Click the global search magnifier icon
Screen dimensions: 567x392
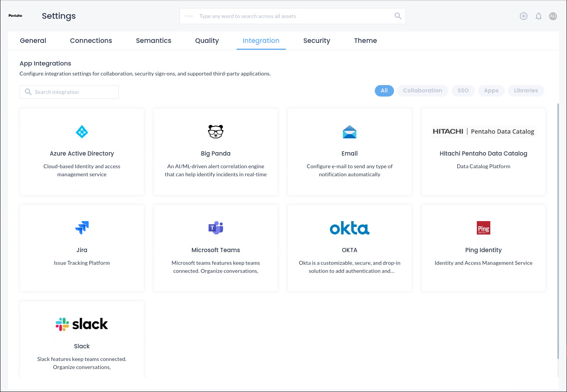click(398, 16)
